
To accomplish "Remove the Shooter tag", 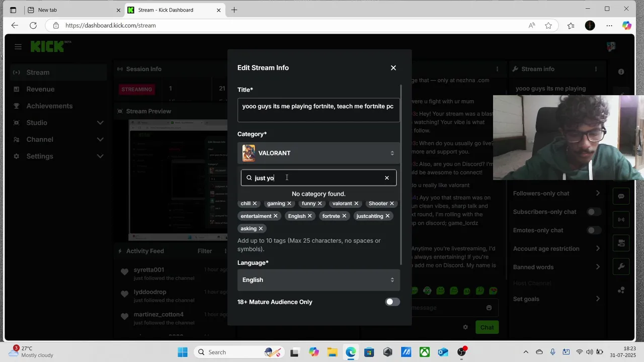I will (392, 204).
